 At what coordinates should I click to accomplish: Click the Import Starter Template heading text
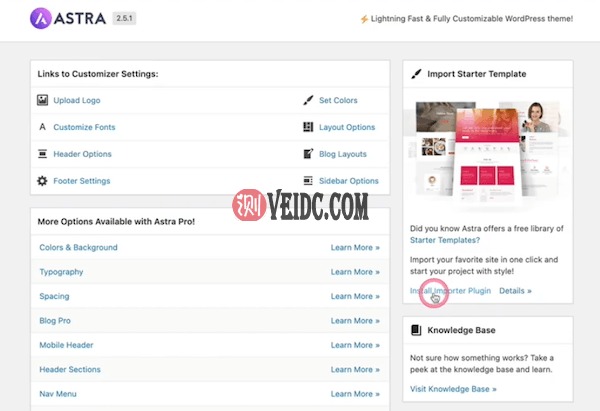[x=477, y=74]
